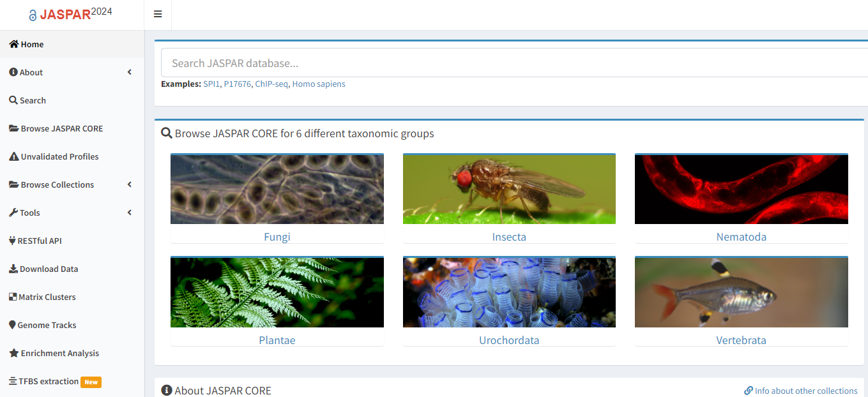The image size is (868, 397).
Task: Click the magnifier icon beside Search
Action: tap(13, 100)
